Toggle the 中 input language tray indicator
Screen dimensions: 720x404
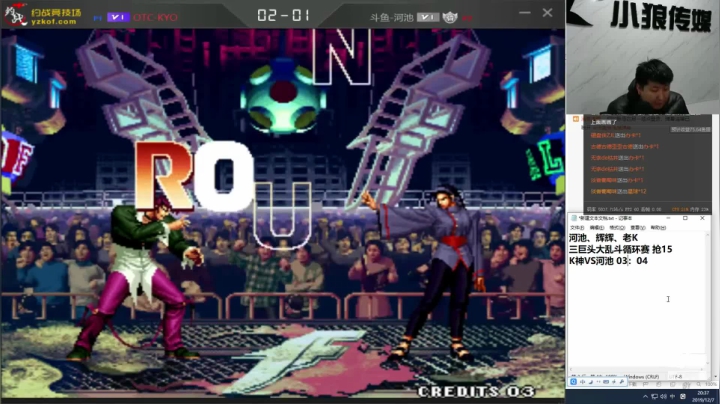(673, 396)
